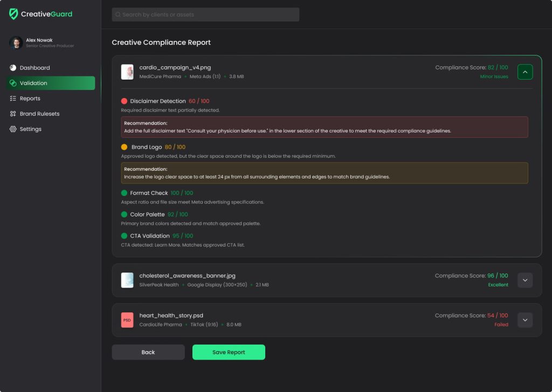The width and height of the screenshot is (552, 392).
Task: Expand the cholesterol_awareness_banner.jpg details
Action: (x=525, y=280)
